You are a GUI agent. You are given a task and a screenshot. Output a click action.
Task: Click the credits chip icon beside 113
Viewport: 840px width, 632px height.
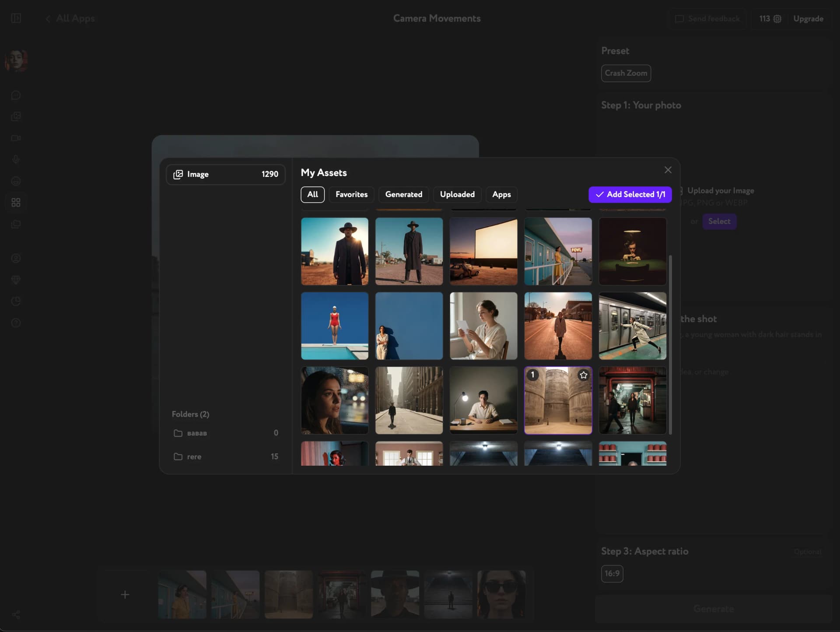[777, 19]
